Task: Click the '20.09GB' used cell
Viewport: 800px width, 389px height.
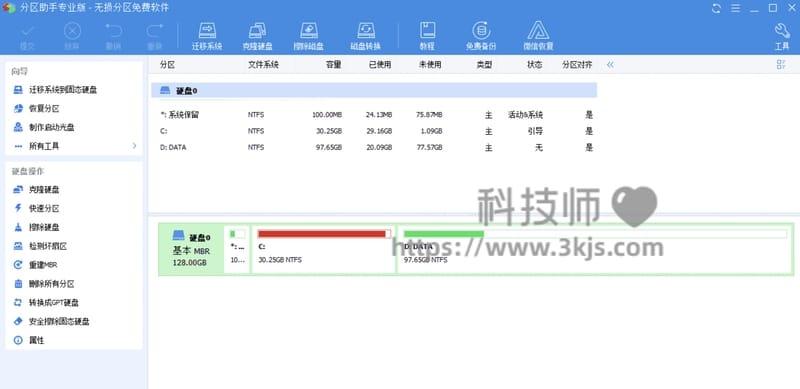Action: [379, 148]
